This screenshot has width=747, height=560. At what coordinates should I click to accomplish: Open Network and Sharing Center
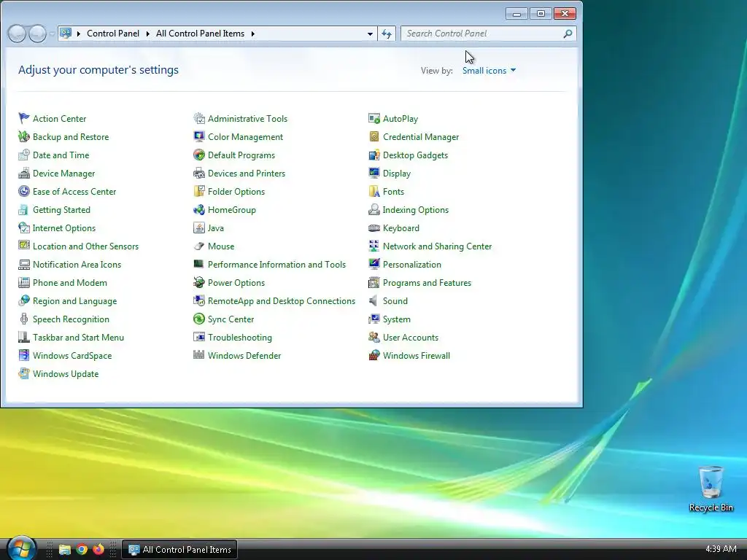[x=438, y=246]
